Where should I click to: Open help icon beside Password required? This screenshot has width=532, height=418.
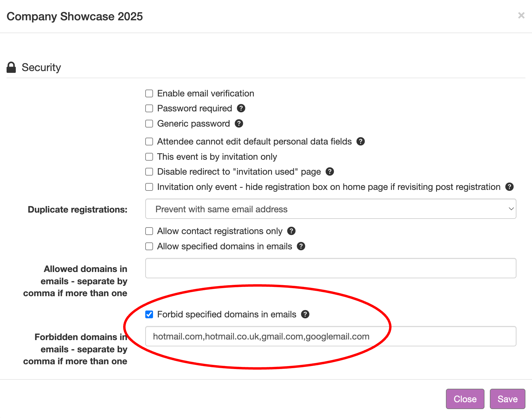tap(241, 108)
